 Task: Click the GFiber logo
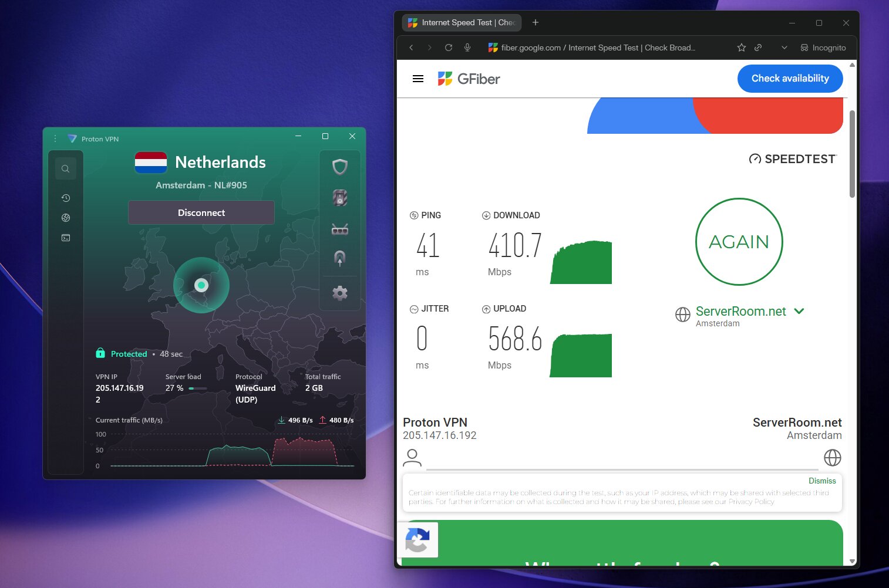click(x=469, y=79)
